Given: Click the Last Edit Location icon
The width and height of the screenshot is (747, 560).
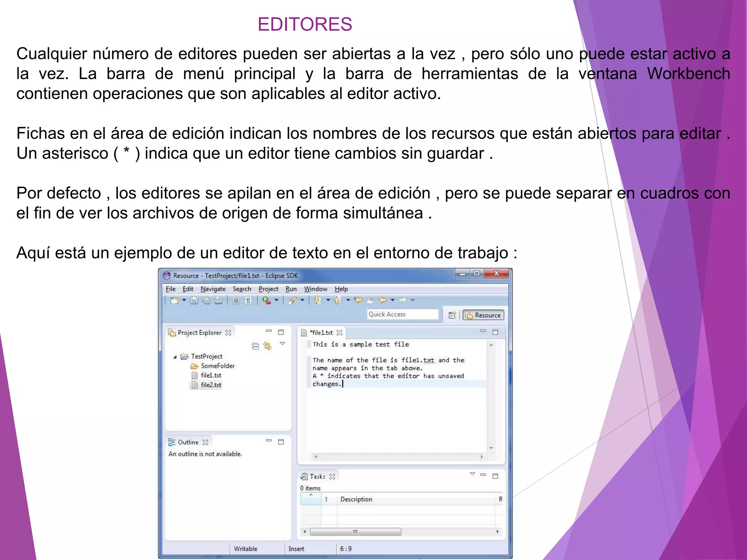Looking at the screenshot, I should point(358,300).
